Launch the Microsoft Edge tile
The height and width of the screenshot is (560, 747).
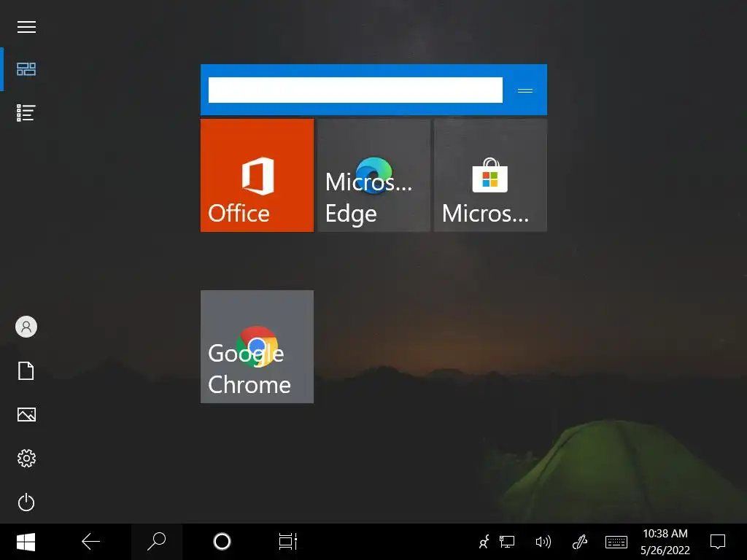click(x=373, y=175)
